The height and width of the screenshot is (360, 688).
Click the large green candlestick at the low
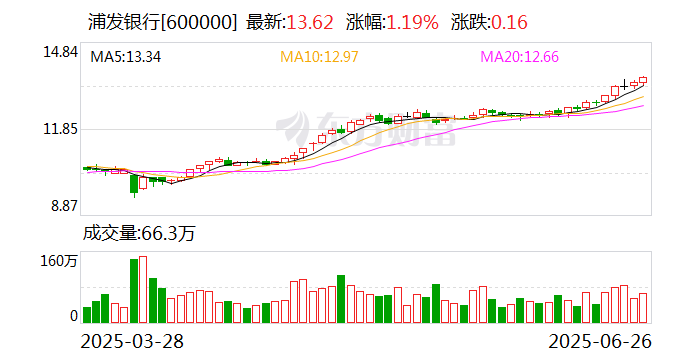click(134, 184)
